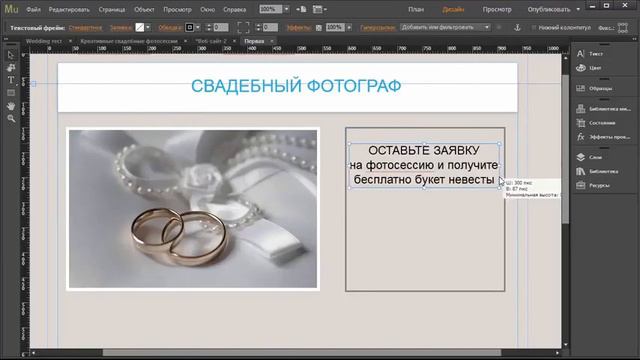The image size is (640, 360).
Task: Click the Mu application logo
Action: click(x=11, y=9)
